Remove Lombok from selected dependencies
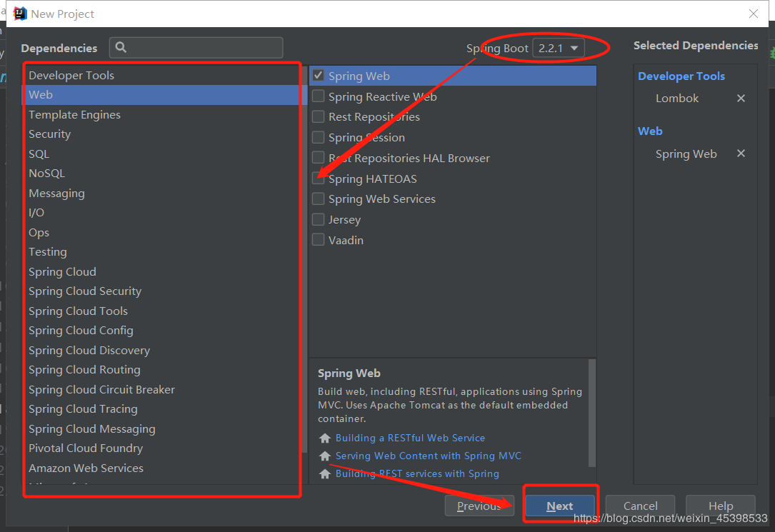Image resolution: width=775 pixels, height=532 pixels. pyautogui.click(x=741, y=99)
